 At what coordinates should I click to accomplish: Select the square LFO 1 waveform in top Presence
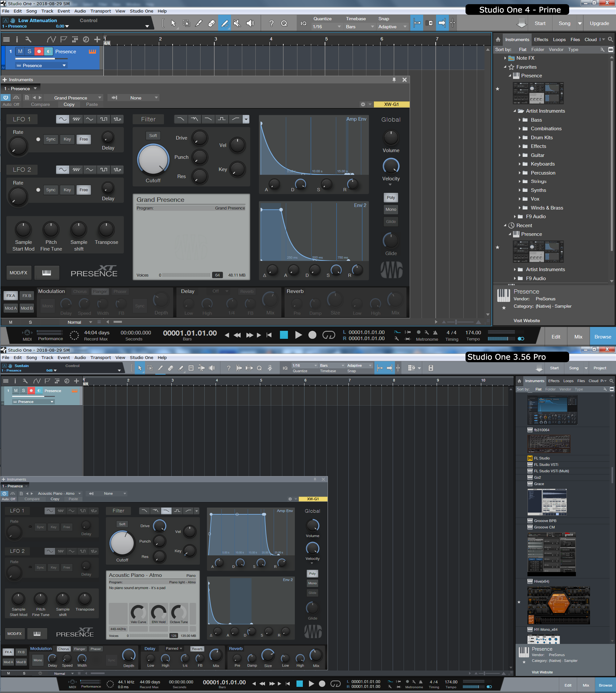(x=104, y=119)
